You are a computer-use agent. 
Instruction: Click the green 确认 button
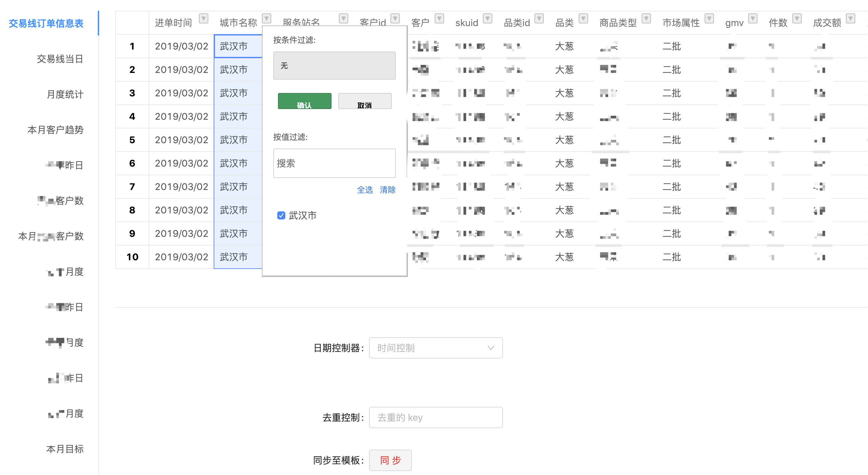click(x=304, y=101)
